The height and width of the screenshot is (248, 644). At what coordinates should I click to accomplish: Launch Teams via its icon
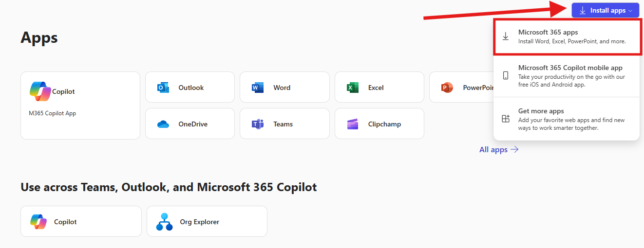258,124
